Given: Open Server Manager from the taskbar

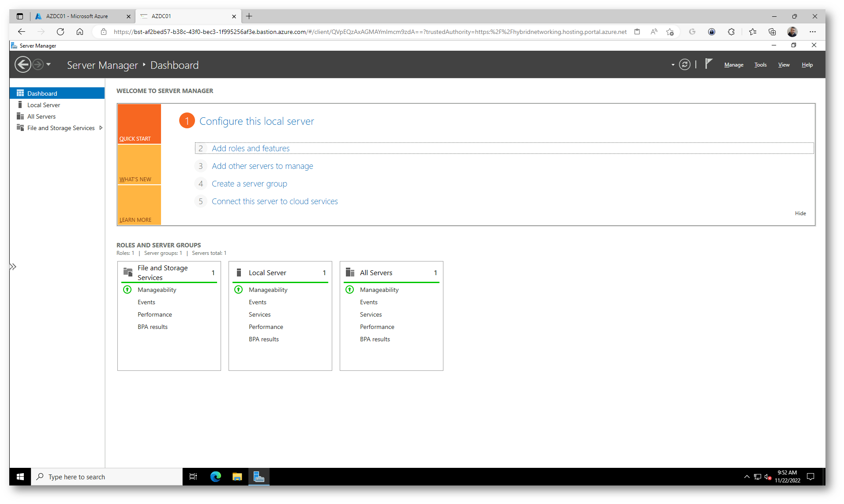Looking at the screenshot, I should (259, 477).
